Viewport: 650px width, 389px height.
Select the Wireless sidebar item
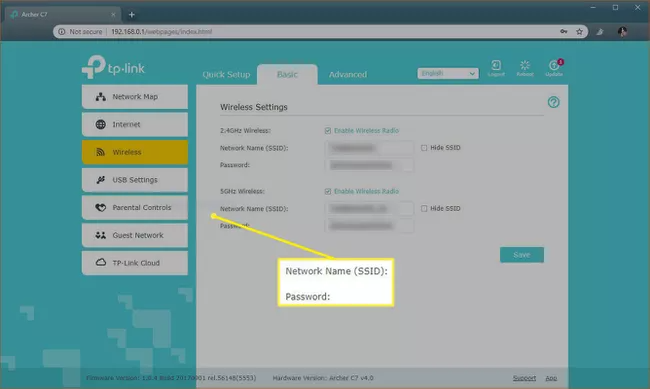tap(135, 152)
